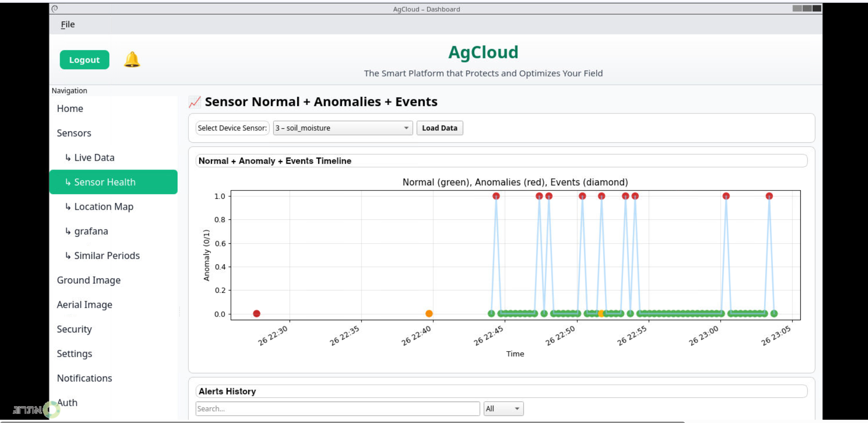Screen dimensions: 868x423
Task: Open Notifications in the sidebar
Action: click(x=84, y=378)
